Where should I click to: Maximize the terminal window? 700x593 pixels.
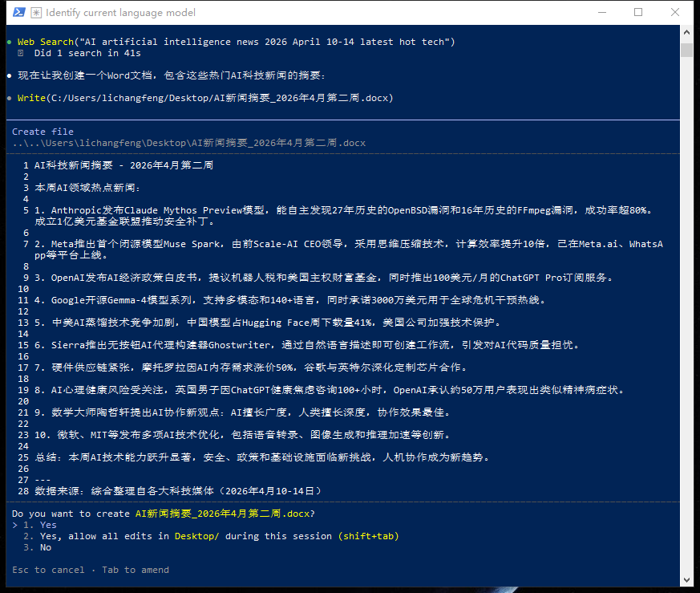tap(638, 12)
